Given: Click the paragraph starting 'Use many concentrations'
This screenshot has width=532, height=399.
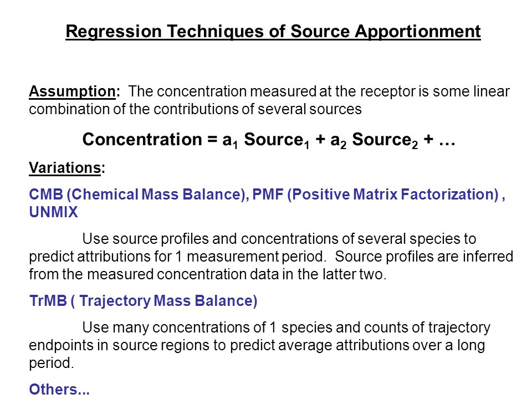Looking at the screenshot, I should 259,345.
